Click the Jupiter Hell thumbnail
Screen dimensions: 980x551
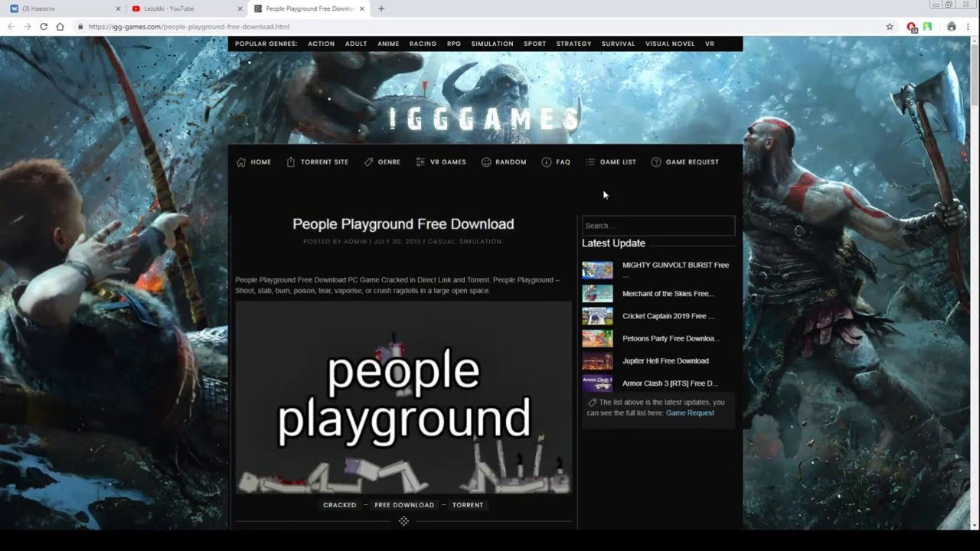[x=597, y=361]
